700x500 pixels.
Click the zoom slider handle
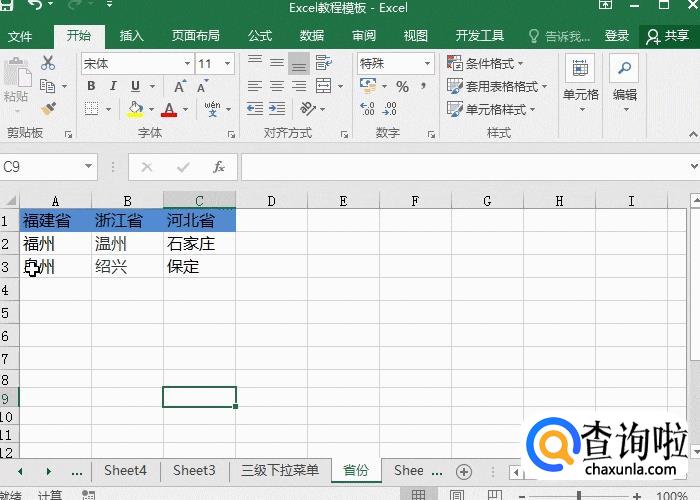579,495
